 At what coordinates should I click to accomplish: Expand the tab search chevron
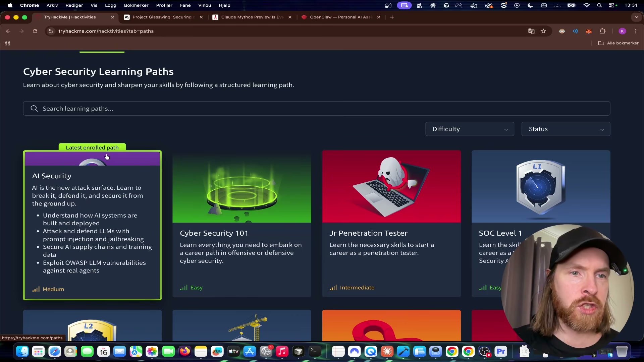[636, 17]
